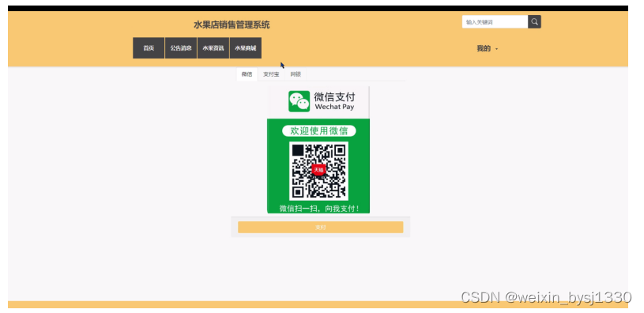Click the 欢迎使用微信 banner text

point(319,131)
